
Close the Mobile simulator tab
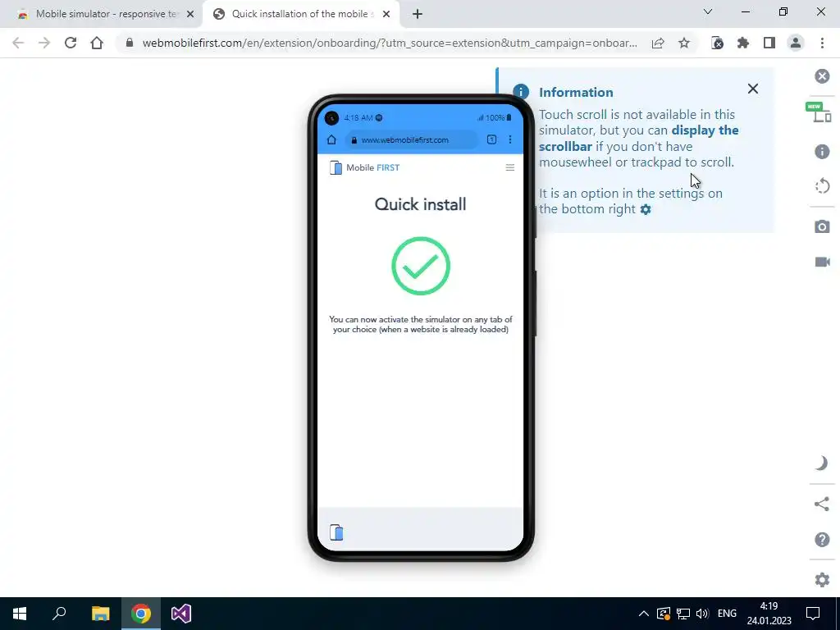click(190, 15)
